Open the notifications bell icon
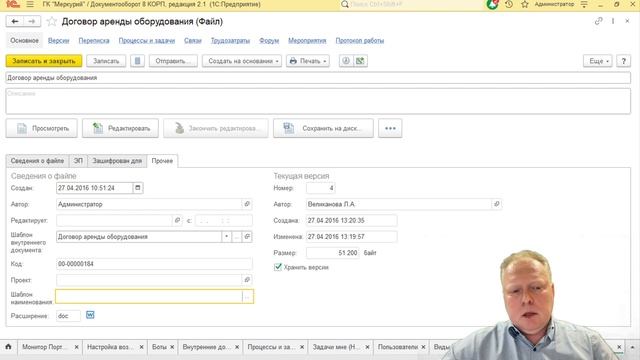 (492, 4)
